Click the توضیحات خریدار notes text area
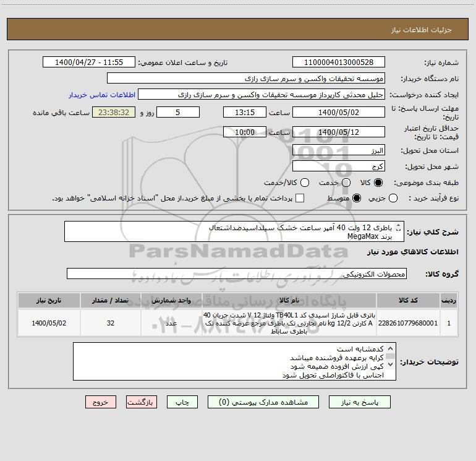 point(234,361)
